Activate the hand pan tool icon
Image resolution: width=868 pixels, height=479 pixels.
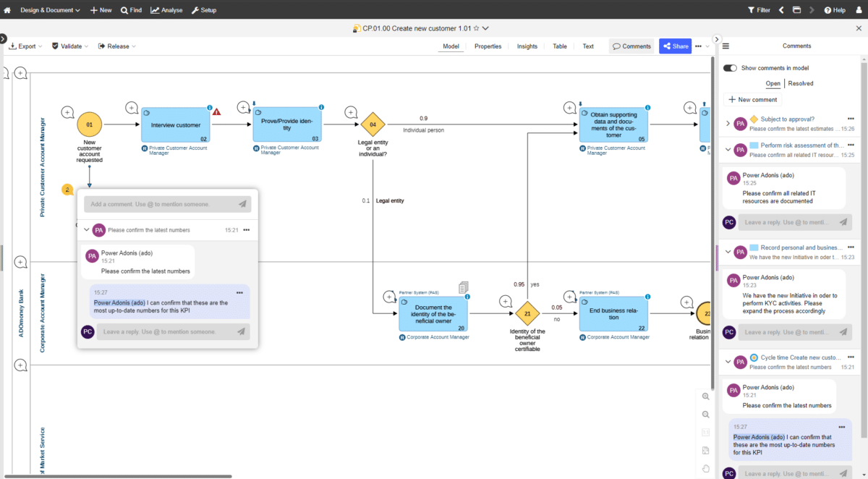(x=705, y=467)
